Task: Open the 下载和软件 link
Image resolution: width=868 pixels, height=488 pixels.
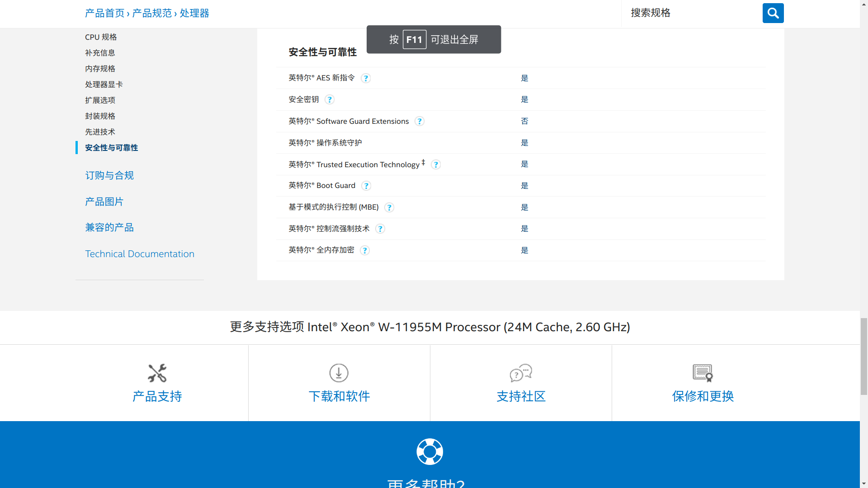Action: 339,396
